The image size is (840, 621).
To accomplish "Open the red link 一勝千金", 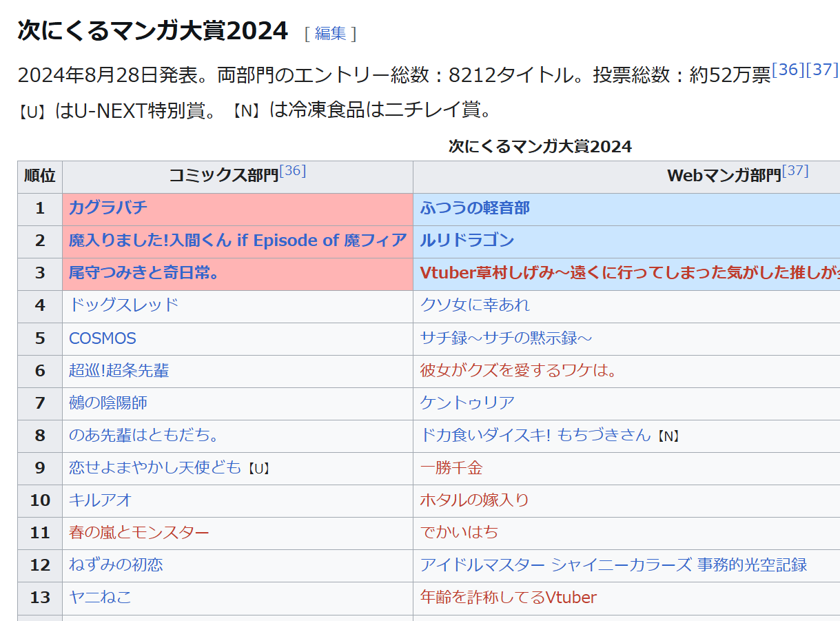I will coord(451,467).
